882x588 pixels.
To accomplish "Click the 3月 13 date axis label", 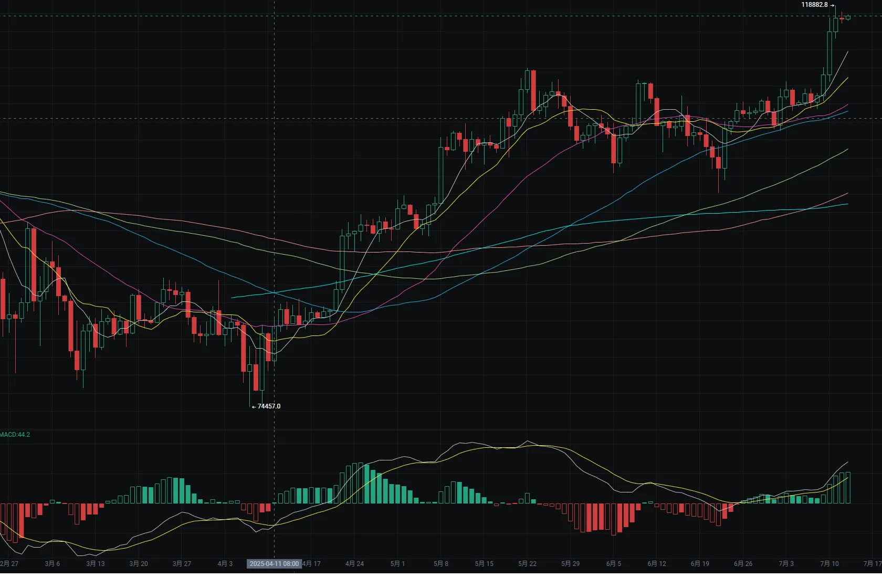I will point(96,564).
